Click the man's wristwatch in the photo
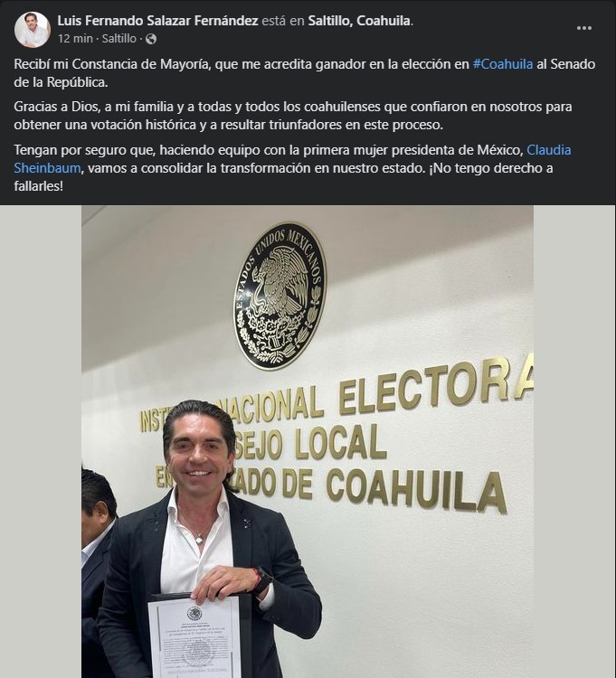 pos(262,580)
